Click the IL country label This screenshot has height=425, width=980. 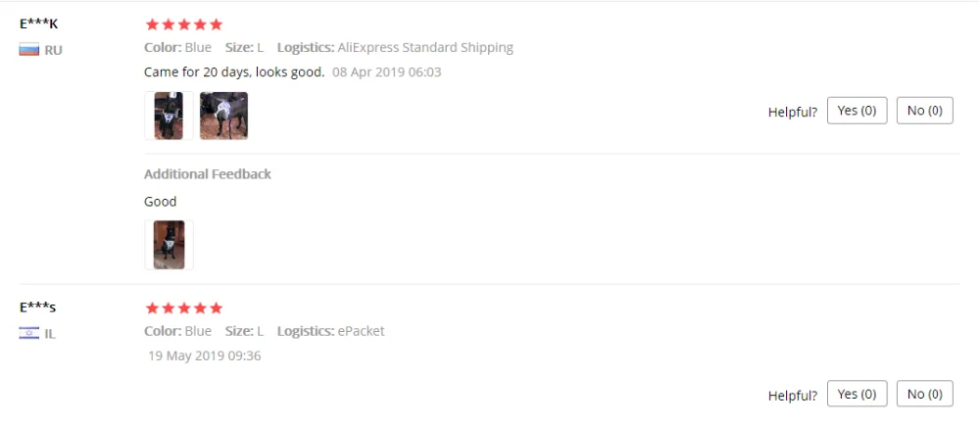pyautogui.click(x=50, y=333)
